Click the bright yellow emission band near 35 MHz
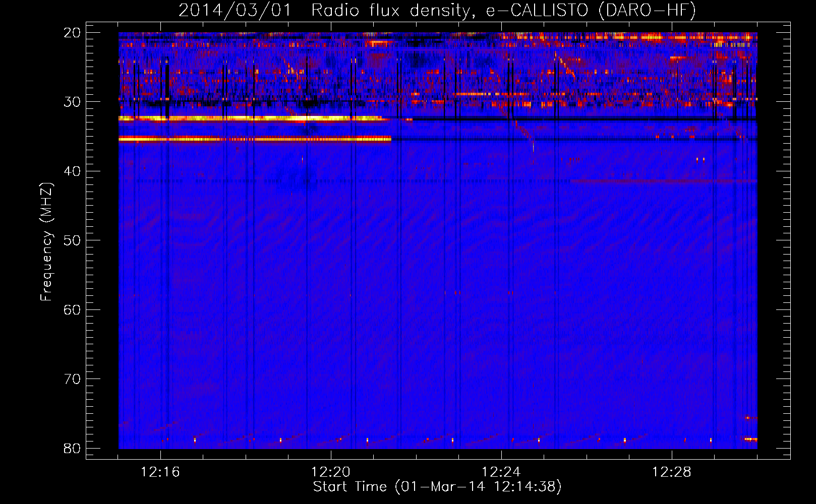 pyautogui.click(x=255, y=139)
